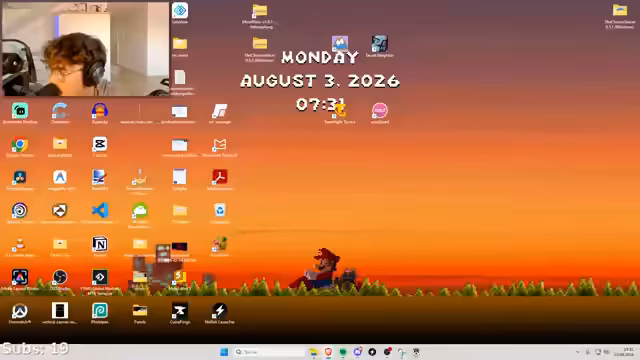Screen dimensions: 640x360
Task: Open the Audacity headphones icon
Action: pos(100,111)
